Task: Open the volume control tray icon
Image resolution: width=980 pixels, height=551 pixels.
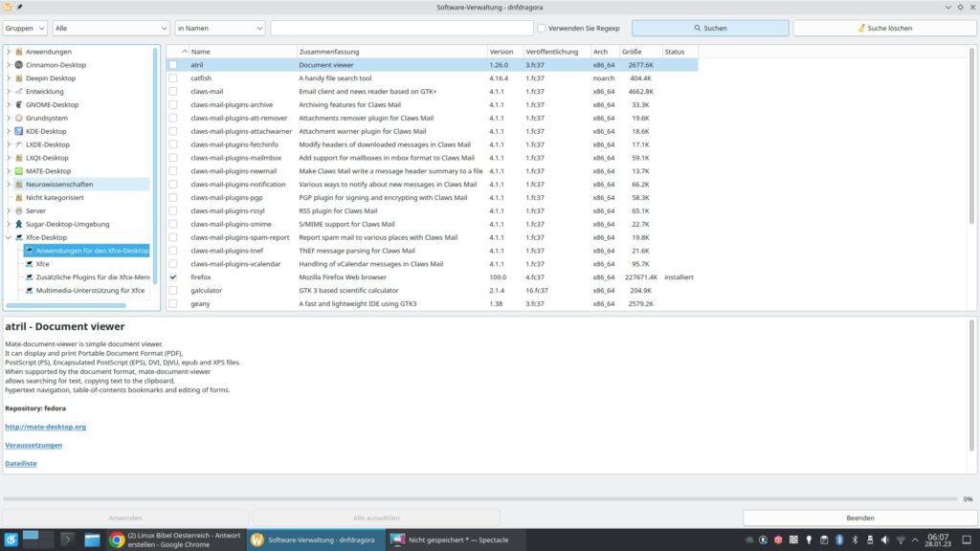Action: click(x=885, y=540)
